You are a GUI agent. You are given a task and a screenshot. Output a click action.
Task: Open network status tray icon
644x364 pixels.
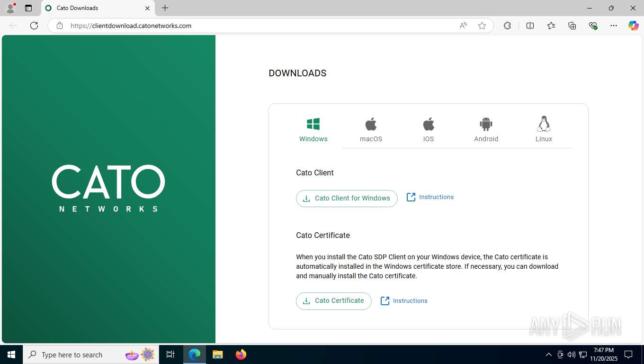[x=583, y=355]
